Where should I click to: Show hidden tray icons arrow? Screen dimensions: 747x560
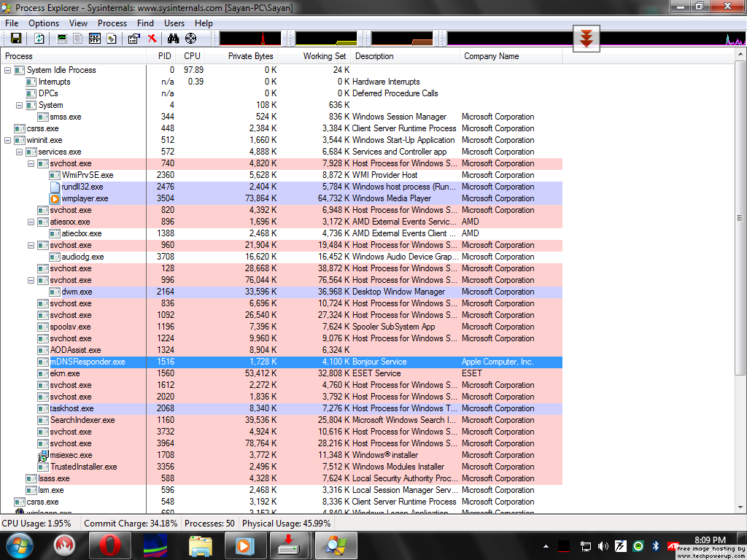click(546, 546)
